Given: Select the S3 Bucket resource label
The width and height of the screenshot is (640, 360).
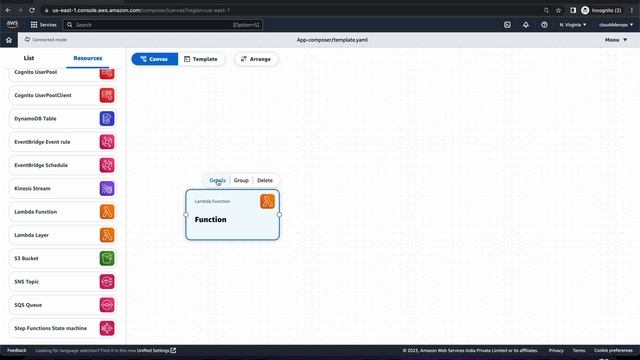Looking at the screenshot, I should pyautogui.click(x=26, y=258).
